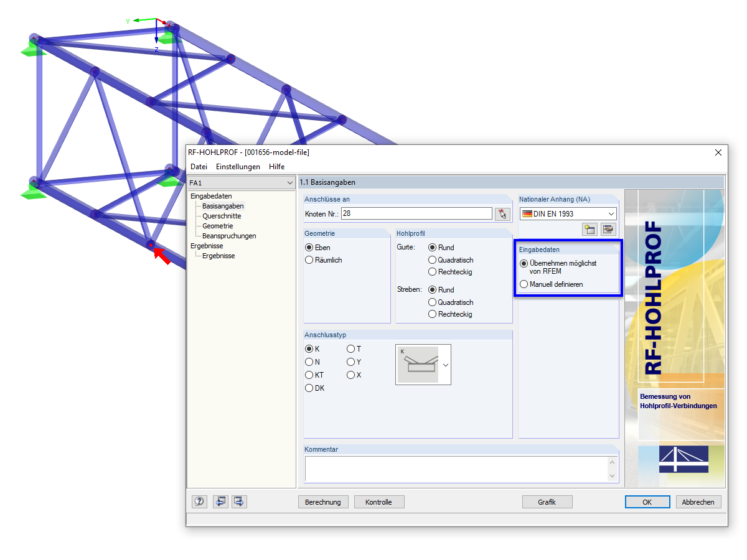Choose Rechteckig for Streben

[432, 314]
